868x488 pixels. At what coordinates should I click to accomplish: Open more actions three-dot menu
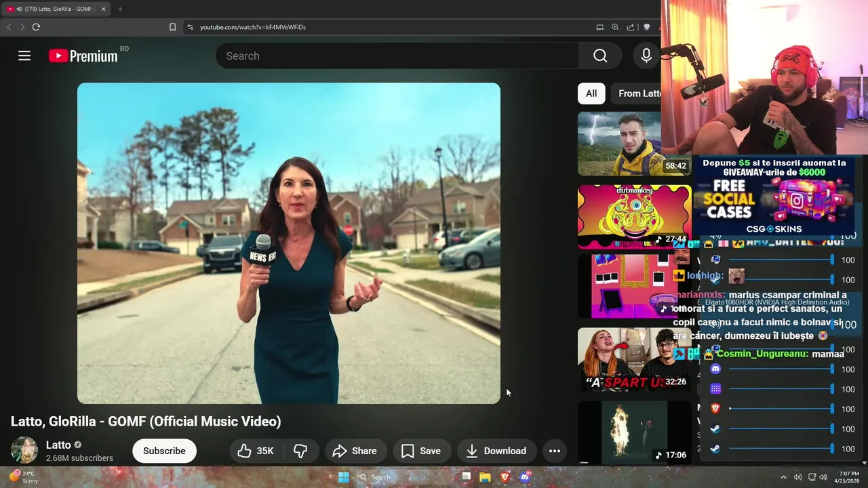point(554,451)
